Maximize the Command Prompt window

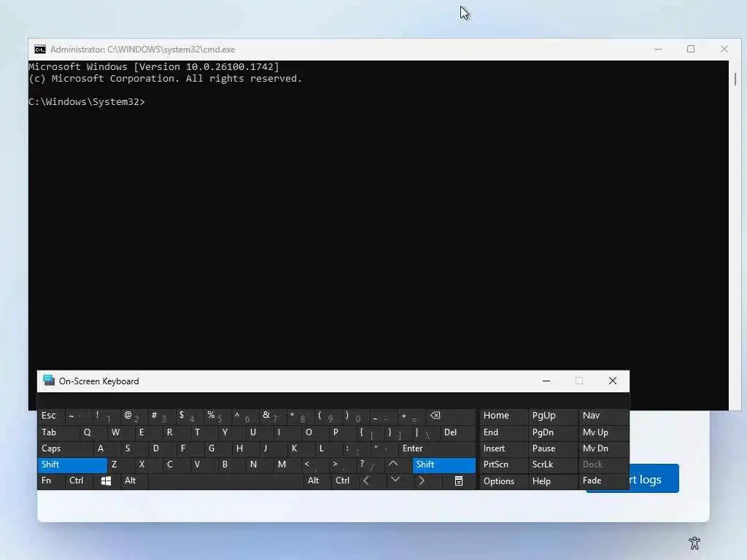(691, 49)
